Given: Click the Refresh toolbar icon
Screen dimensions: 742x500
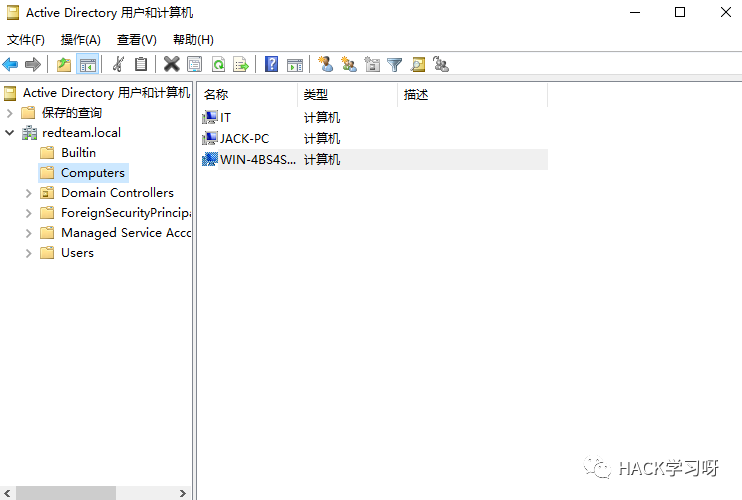Looking at the screenshot, I should pos(218,64).
